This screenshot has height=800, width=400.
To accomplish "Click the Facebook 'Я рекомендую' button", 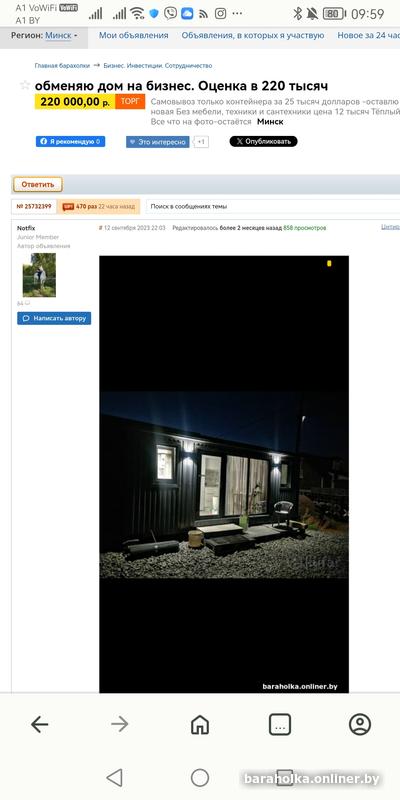I will point(70,141).
